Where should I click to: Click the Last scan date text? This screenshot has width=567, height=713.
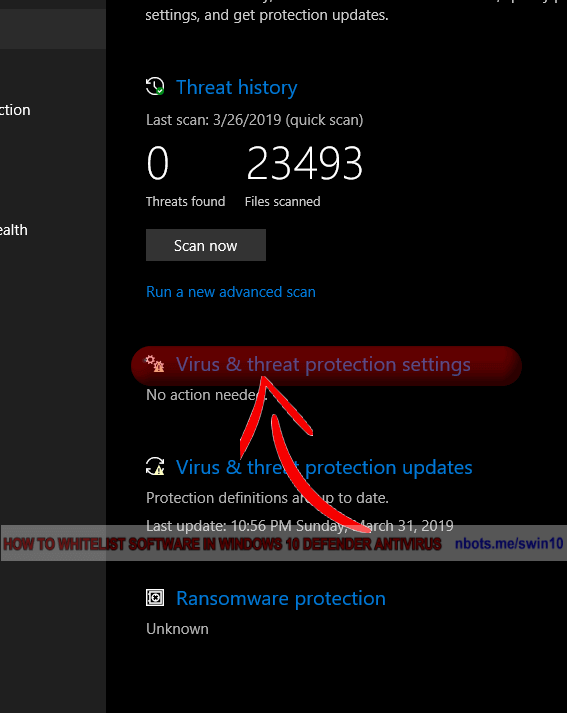click(254, 120)
